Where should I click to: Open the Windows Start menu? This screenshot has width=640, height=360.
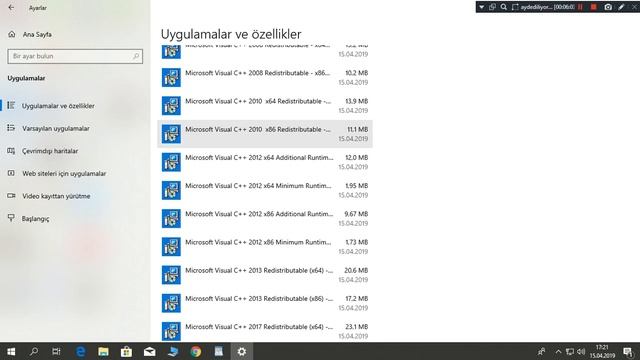pos(11,351)
